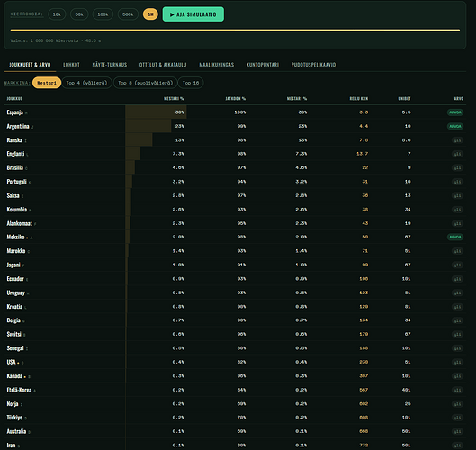
Task: Select the 50k rounds option
Action: [79, 14]
